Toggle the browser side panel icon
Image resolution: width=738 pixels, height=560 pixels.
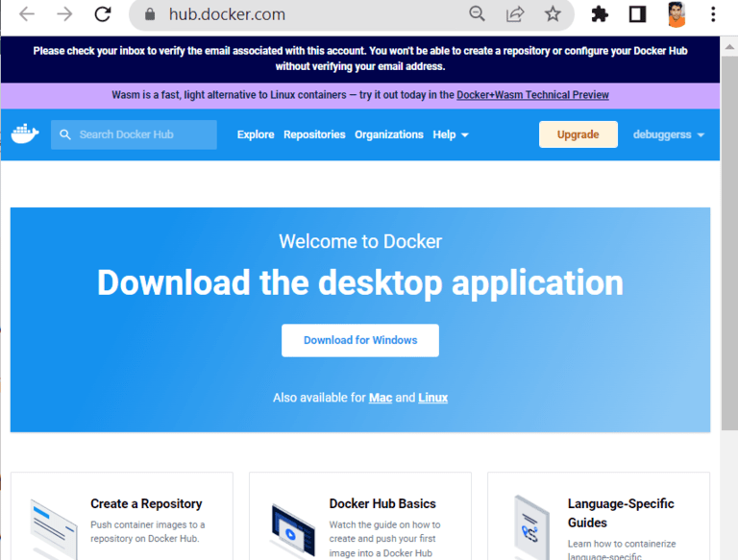tap(637, 14)
